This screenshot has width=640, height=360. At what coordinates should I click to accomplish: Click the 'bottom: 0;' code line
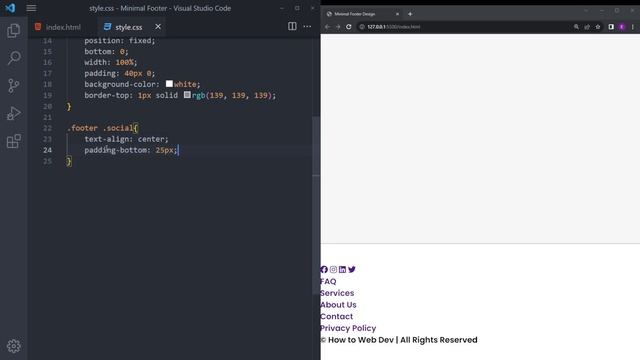pyautogui.click(x=106, y=51)
